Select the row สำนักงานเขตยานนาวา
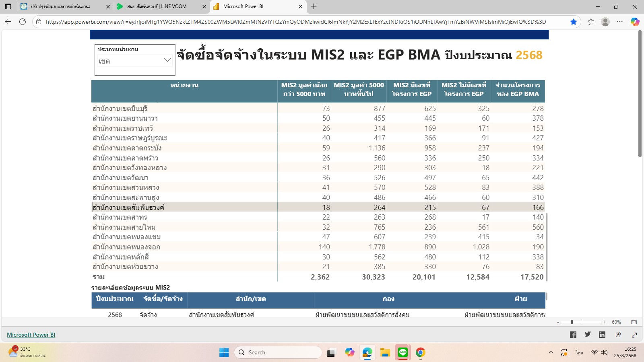The width and height of the screenshot is (644, 362). (x=318, y=118)
